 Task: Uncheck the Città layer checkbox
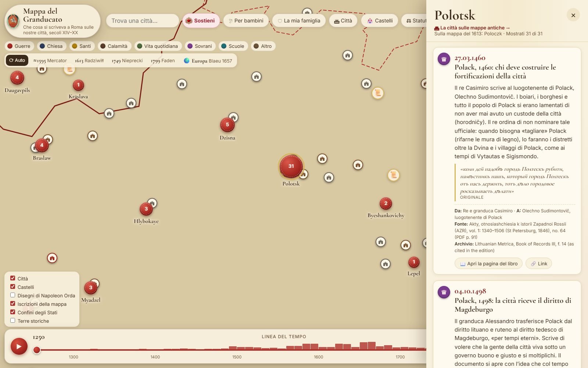[13, 278]
